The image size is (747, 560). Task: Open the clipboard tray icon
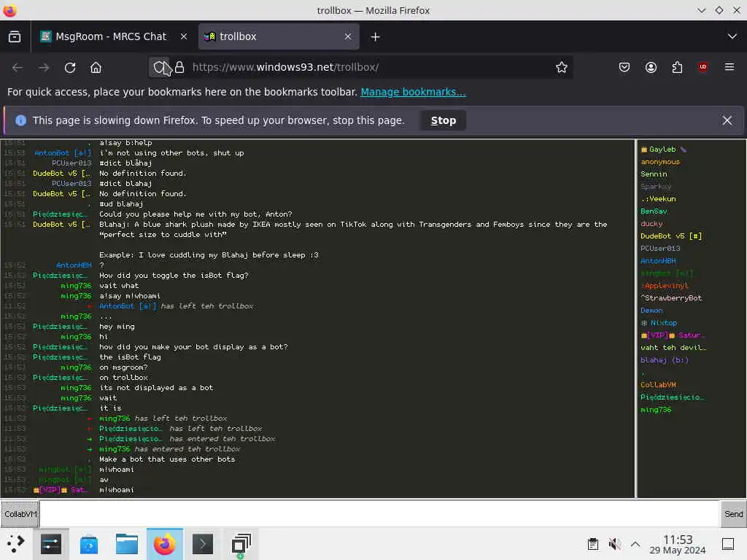pyautogui.click(x=592, y=544)
